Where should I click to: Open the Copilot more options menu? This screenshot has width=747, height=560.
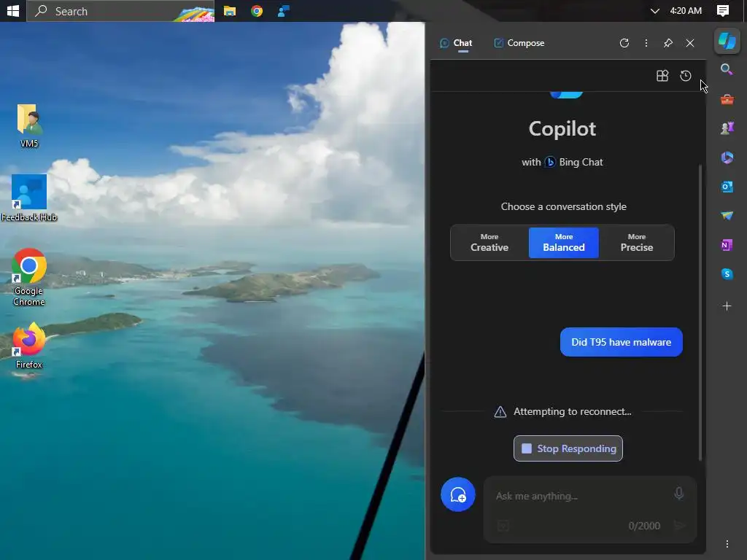pos(646,43)
